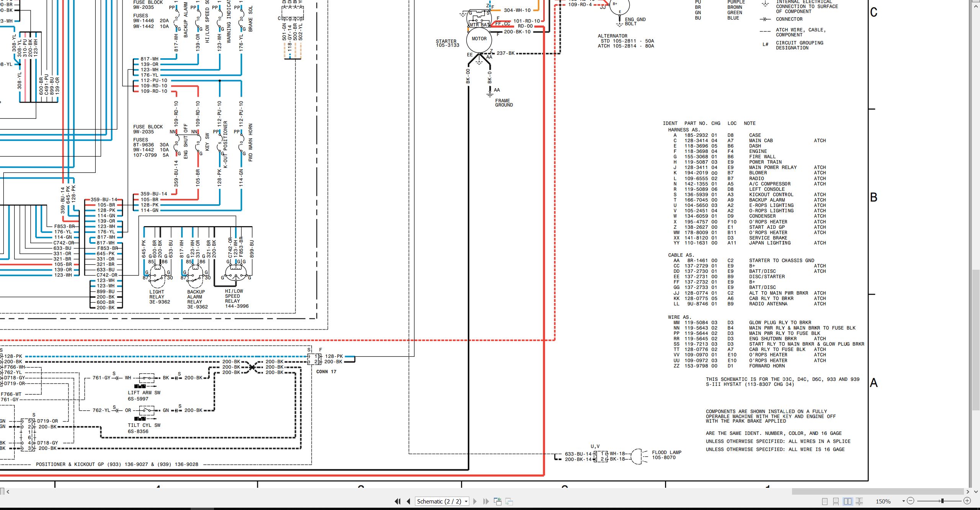Viewport: 980px width, 510px height.
Task: Click the TILT CYL SW label
Action: coord(144,425)
